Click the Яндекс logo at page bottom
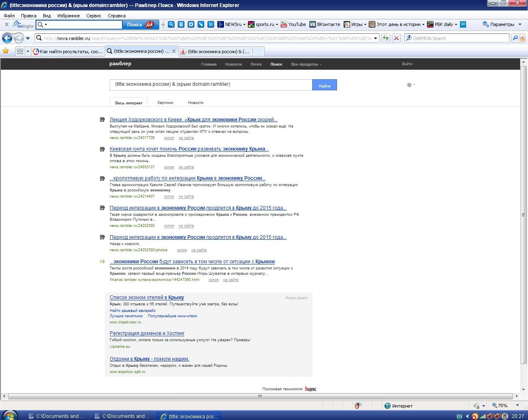 coord(311,389)
